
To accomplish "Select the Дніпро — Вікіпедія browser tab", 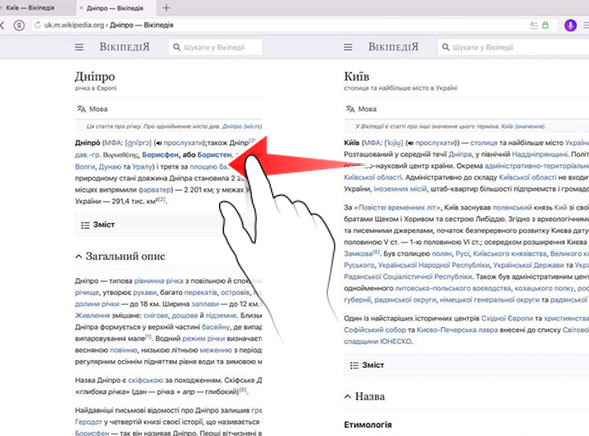I will pos(115,8).
